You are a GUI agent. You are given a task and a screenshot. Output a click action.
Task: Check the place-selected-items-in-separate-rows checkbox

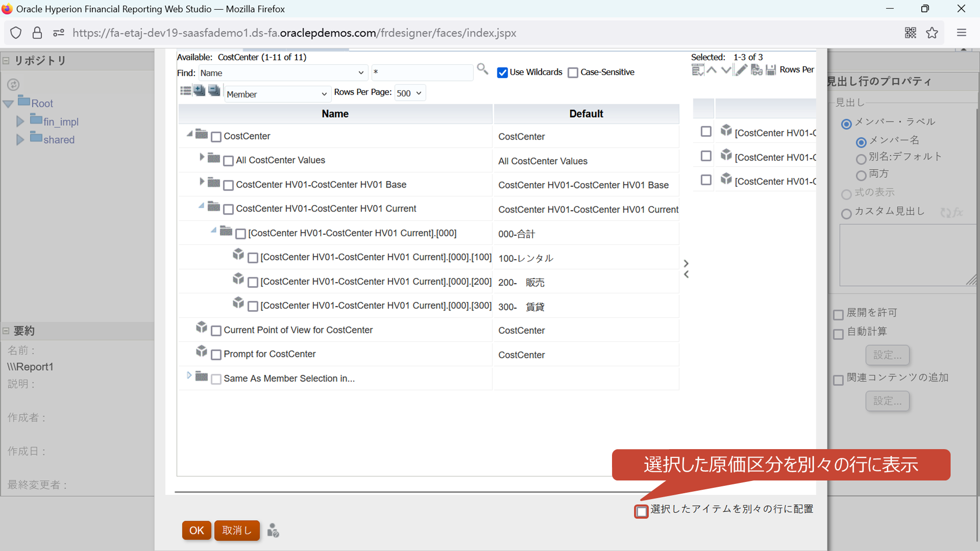click(x=641, y=511)
